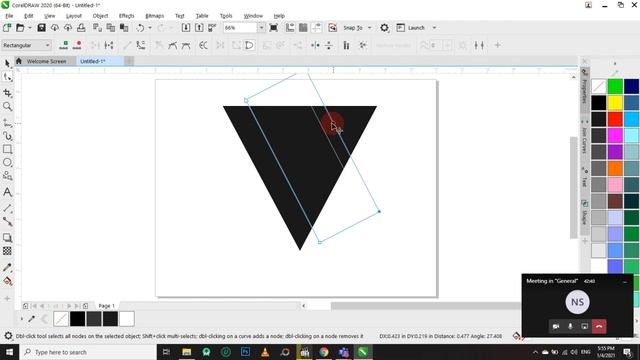Select the Freehand tool
Screen dimensions: 640x360
pyautogui.click(x=7, y=122)
